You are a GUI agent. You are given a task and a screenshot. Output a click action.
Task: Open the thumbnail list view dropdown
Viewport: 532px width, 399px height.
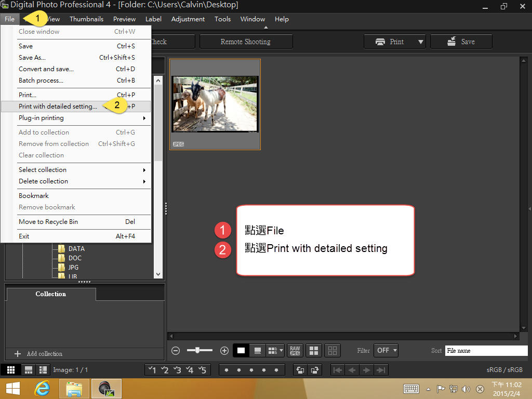[275, 351]
